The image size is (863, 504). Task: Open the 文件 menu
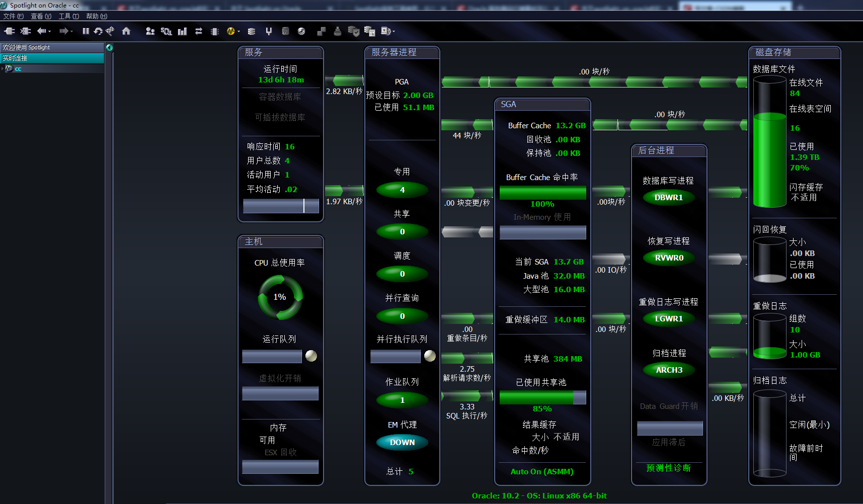coord(13,16)
